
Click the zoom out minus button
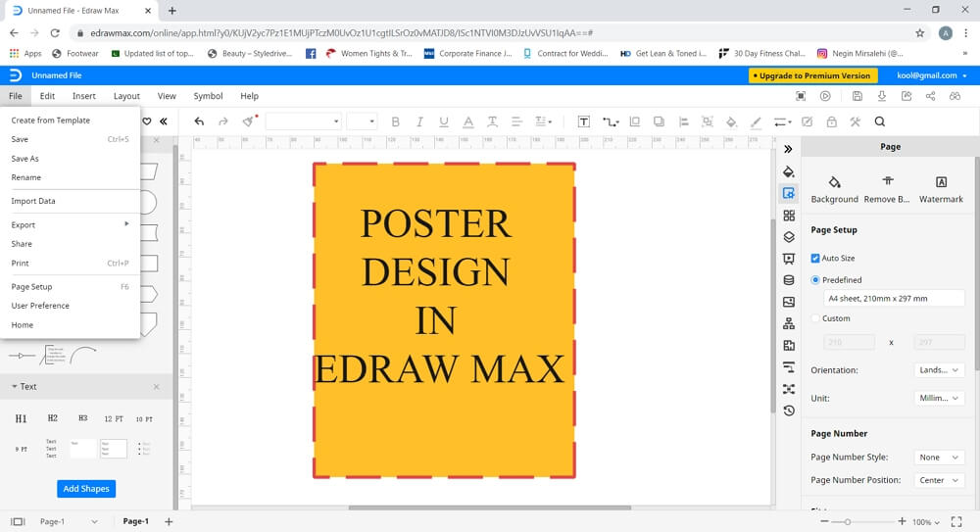pos(824,521)
